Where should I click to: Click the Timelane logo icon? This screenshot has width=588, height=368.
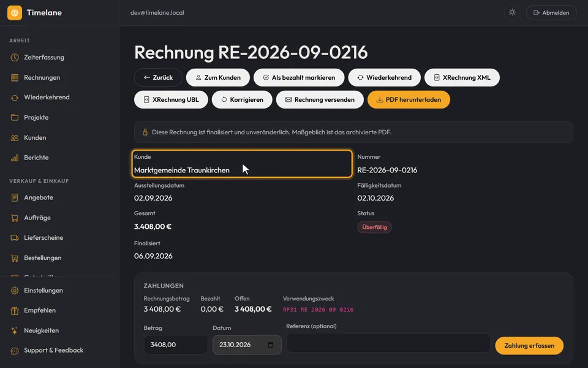click(15, 13)
